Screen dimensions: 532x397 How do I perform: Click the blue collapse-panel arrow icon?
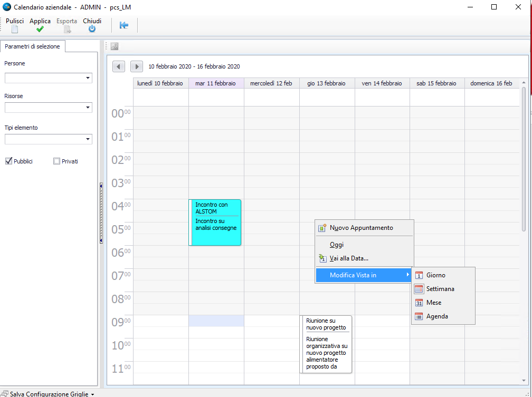pyautogui.click(x=124, y=25)
